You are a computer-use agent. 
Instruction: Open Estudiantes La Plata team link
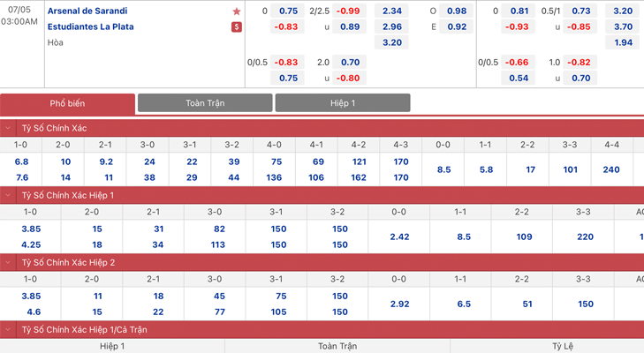tap(91, 26)
